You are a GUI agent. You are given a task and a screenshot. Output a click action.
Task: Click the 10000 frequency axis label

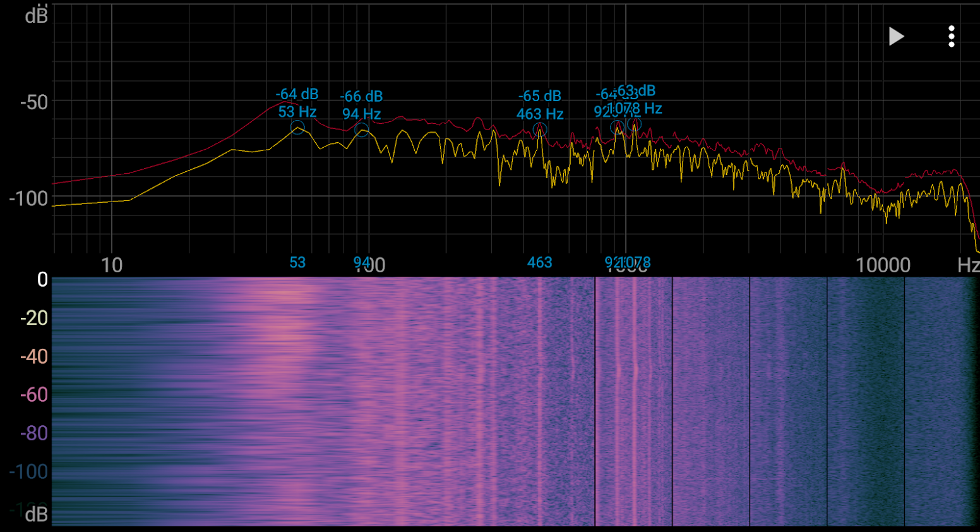883,265
